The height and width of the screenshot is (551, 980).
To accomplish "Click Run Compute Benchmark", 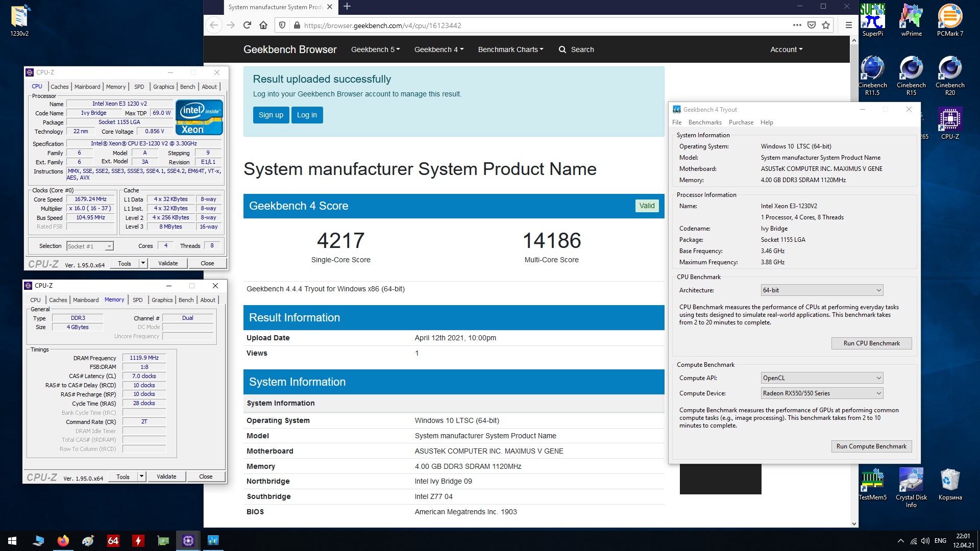I will [x=871, y=446].
